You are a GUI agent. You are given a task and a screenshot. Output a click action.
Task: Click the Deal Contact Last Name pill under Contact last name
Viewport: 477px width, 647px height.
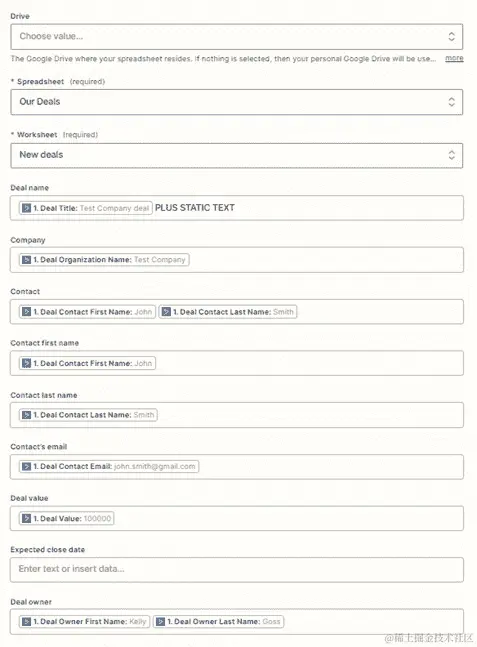click(x=88, y=415)
